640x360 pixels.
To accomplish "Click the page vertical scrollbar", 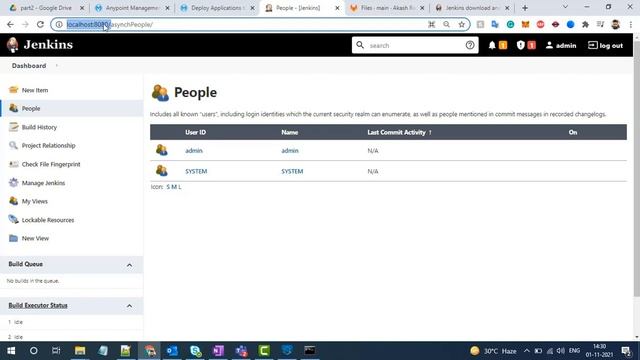I will (637, 169).
